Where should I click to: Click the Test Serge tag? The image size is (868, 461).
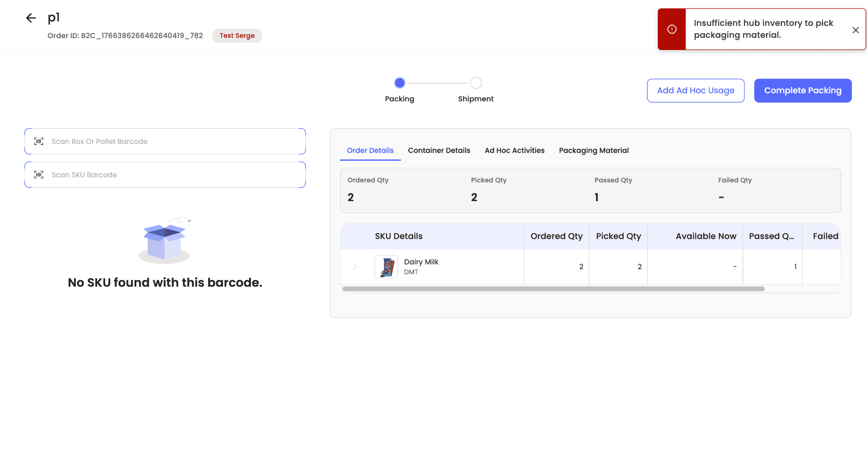[237, 36]
